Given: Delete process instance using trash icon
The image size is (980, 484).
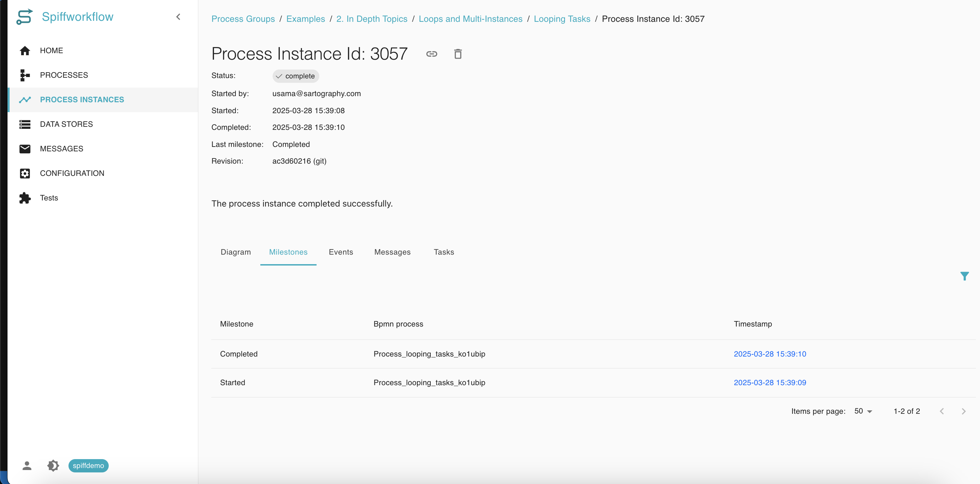Looking at the screenshot, I should (458, 54).
